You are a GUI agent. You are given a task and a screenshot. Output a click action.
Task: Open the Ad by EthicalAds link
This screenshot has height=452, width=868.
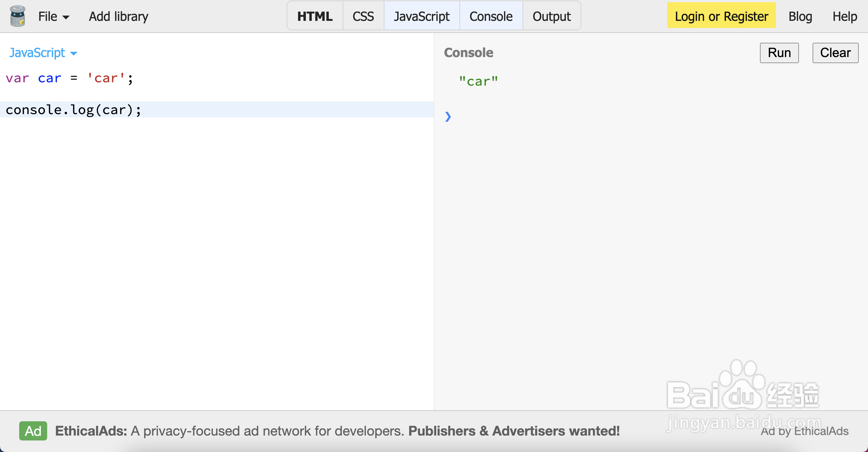[x=804, y=431]
